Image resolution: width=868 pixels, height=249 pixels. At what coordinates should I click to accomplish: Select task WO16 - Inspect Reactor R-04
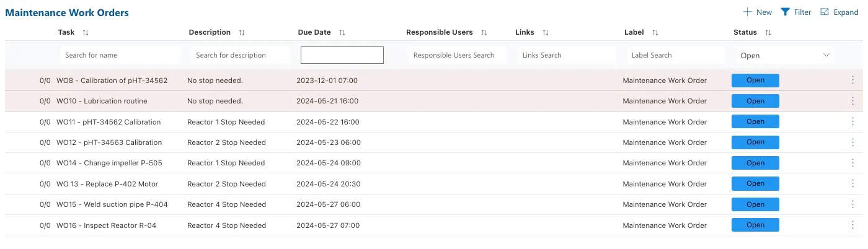pyautogui.click(x=106, y=225)
